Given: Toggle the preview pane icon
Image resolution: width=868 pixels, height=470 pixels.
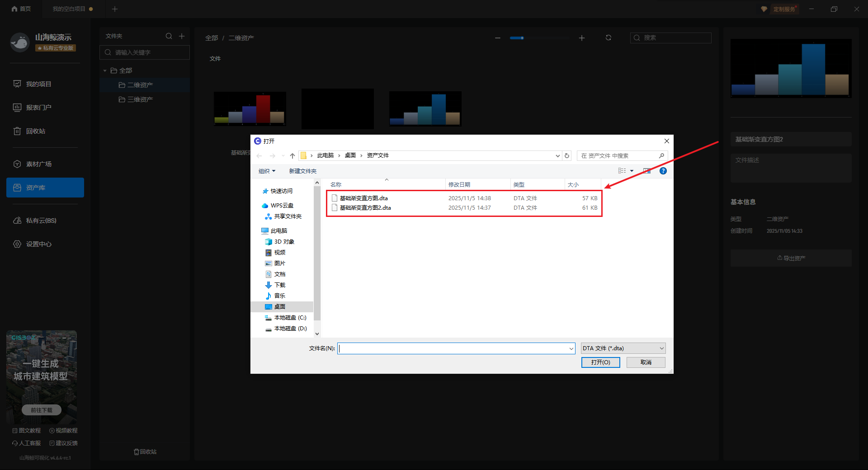Looking at the screenshot, I should click(x=647, y=171).
